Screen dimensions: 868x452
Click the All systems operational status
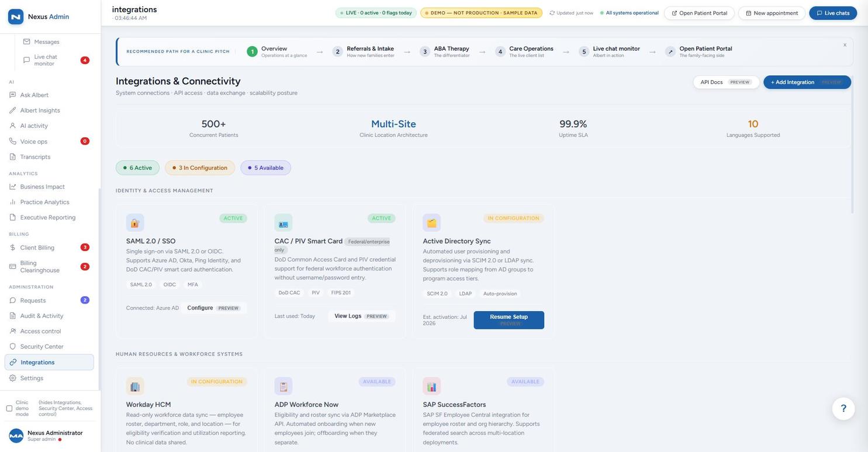[629, 13]
